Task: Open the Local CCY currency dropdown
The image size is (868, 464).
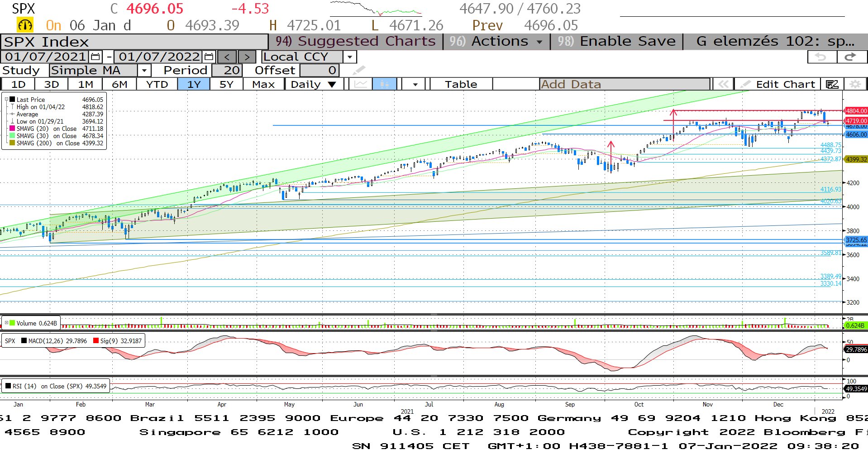Action: [349, 57]
